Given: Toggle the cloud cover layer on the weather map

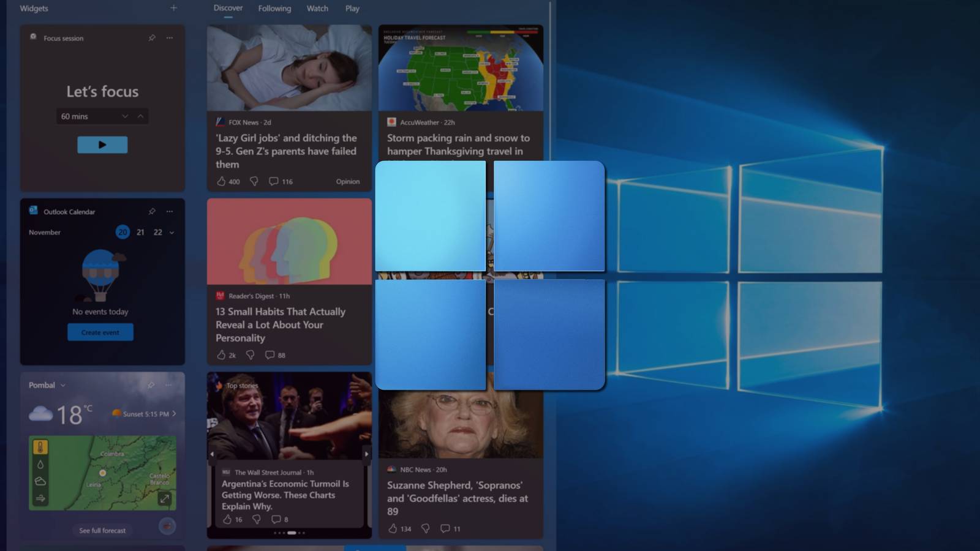Looking at the screenshot, I should [x=40, y=481].
